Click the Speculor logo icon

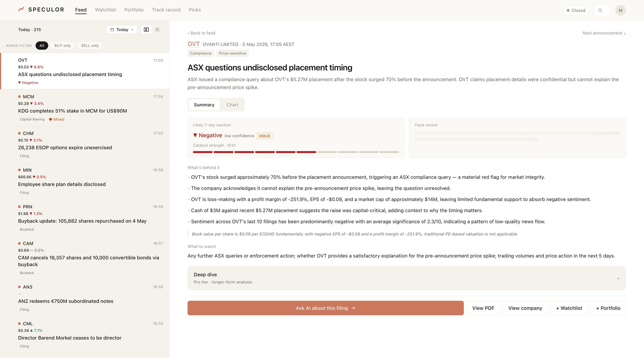tap(21, 9)
